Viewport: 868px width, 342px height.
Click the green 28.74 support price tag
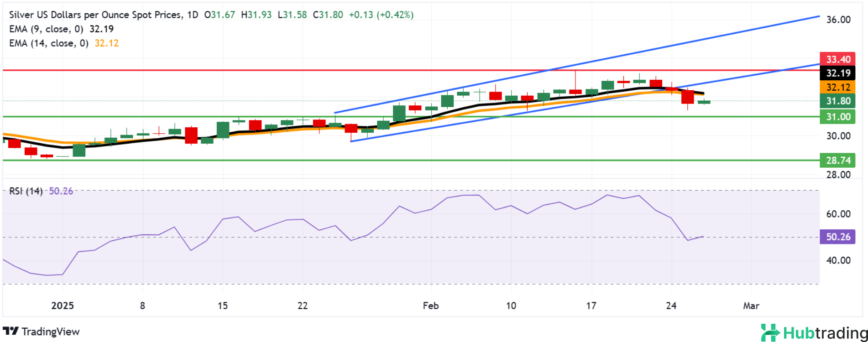point(837,161)
